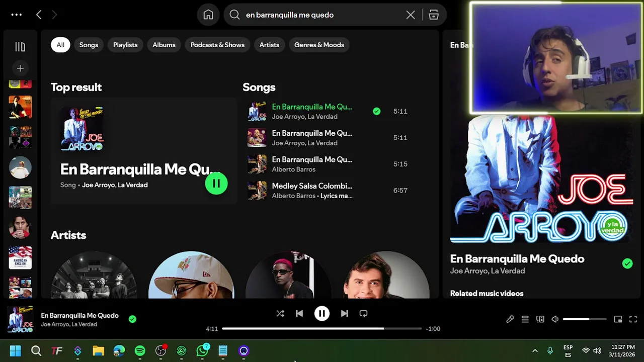Open library item American English cover
This screenshot has height=362, width=644.
tap(20, 258)
